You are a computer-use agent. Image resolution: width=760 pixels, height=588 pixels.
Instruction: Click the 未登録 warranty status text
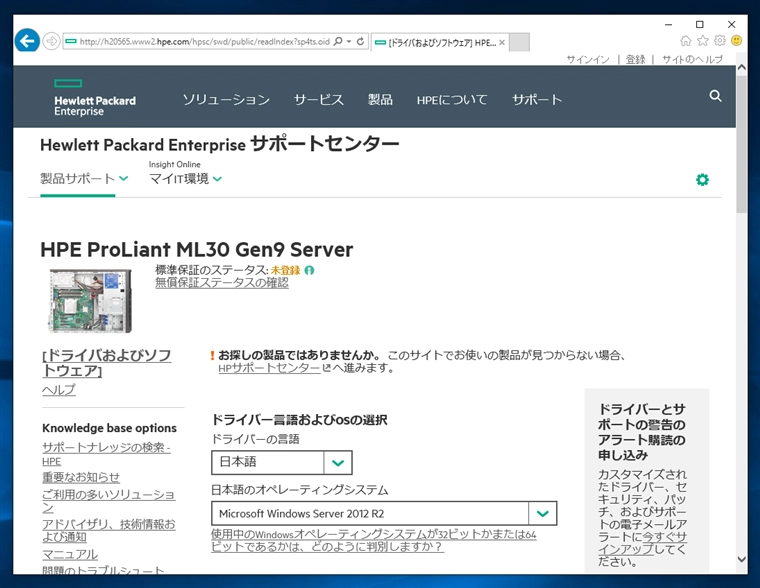[x=285, y=270]
